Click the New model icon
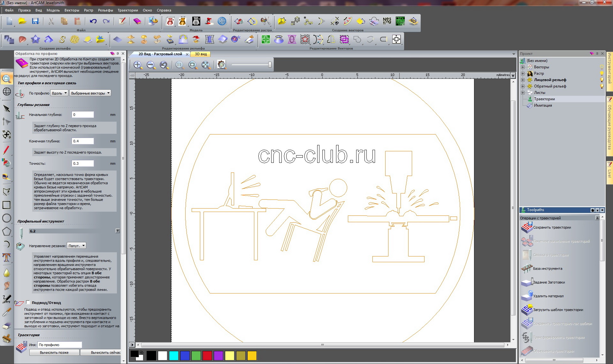The image size is (613, 364). 9,21
